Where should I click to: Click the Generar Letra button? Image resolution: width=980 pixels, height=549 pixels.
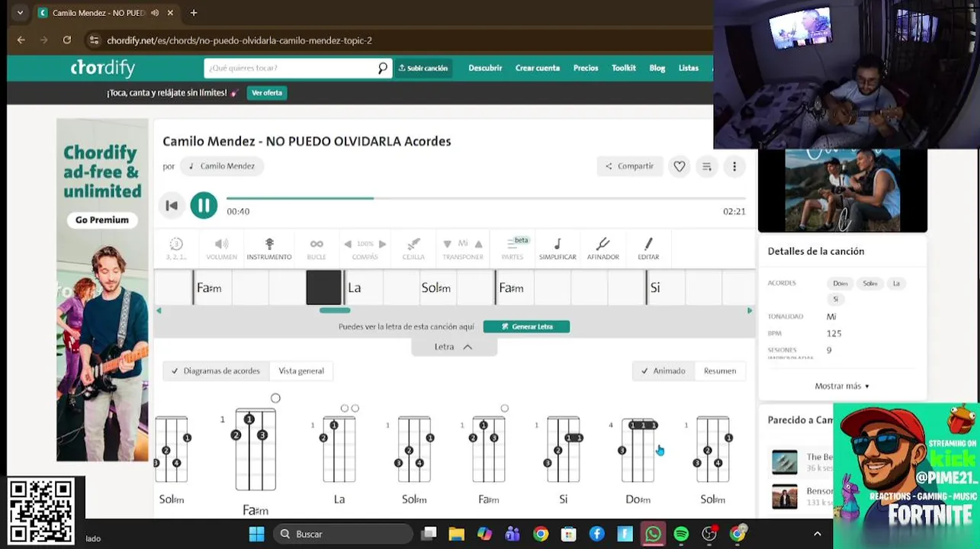(526, 326)
